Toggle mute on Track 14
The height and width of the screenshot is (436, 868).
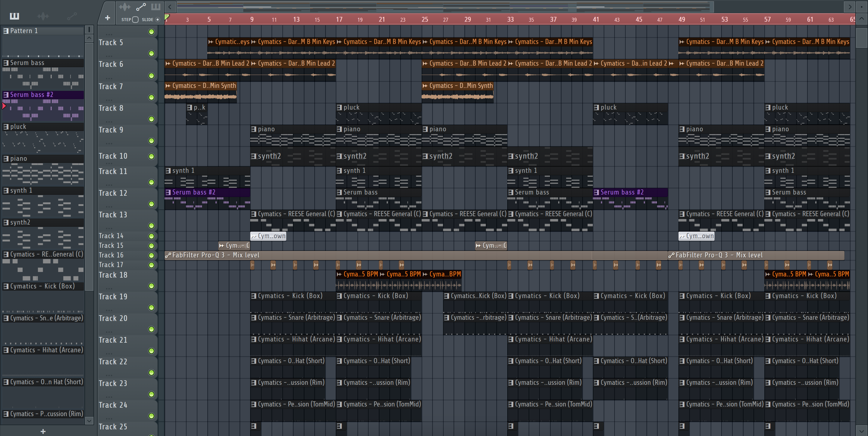[x=152, y=236]
